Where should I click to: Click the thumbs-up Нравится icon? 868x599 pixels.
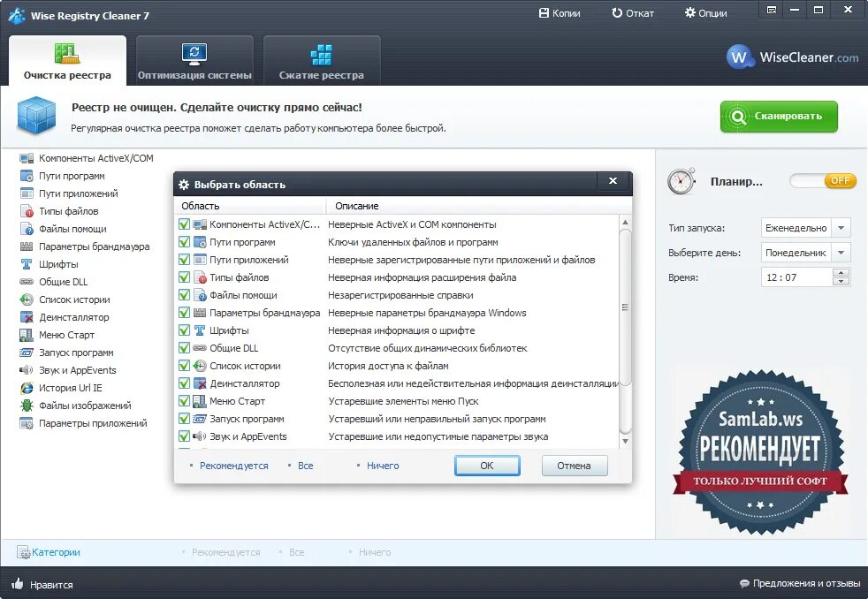coord(17,584)
